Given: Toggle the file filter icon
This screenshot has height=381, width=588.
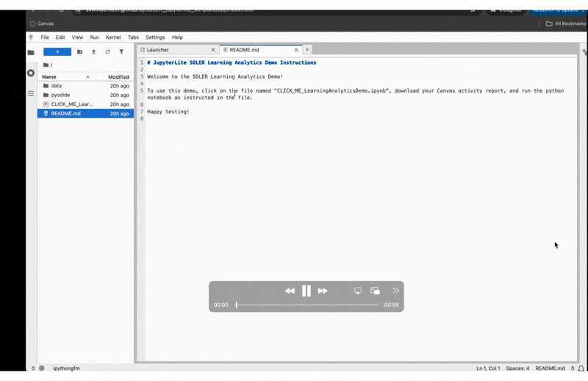Looking at the screenshot, I should 121,51.
